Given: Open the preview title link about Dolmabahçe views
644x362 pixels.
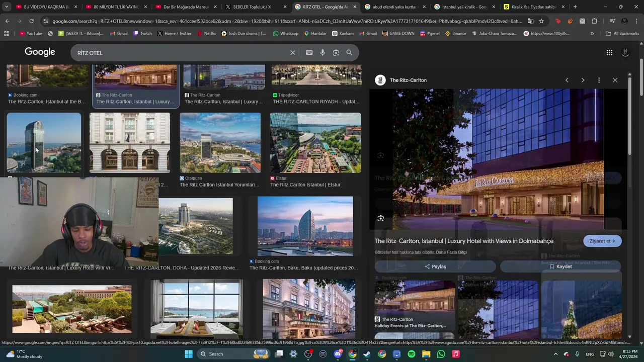Looking at the screenshot, I should (x=464, y=241).
